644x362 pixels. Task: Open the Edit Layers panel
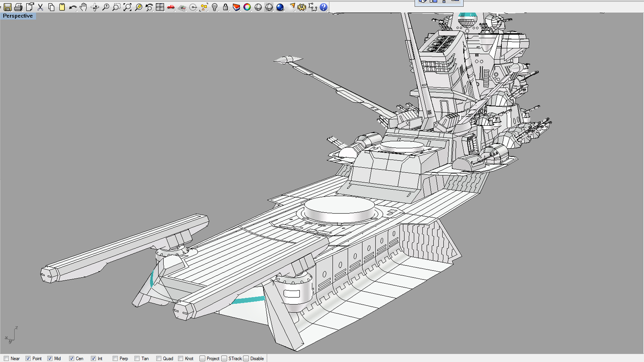[x=236, y=7]
